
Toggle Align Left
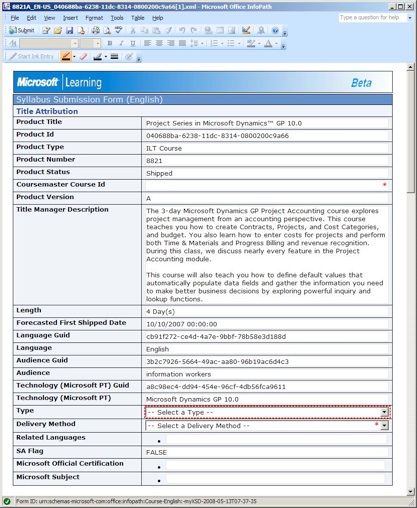pyautogui.click(x=147, y=43)
